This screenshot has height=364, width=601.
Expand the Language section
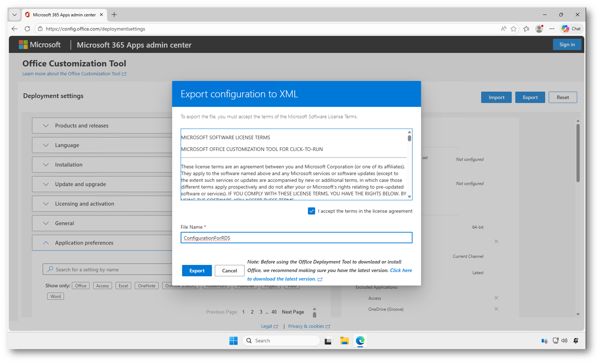pos(102,145)
